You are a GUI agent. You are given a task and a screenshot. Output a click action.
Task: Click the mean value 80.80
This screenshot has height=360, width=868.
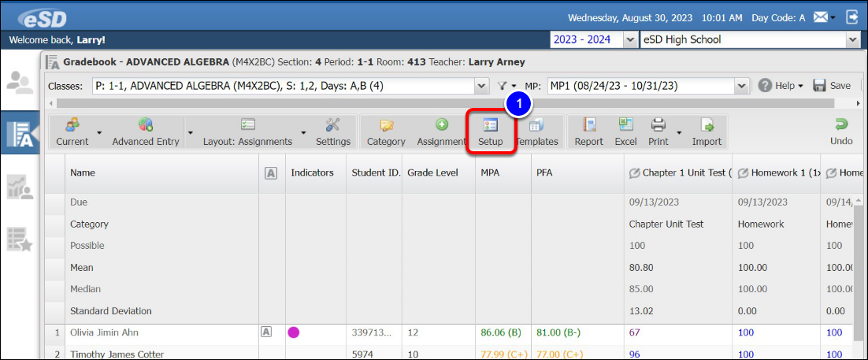641,268
